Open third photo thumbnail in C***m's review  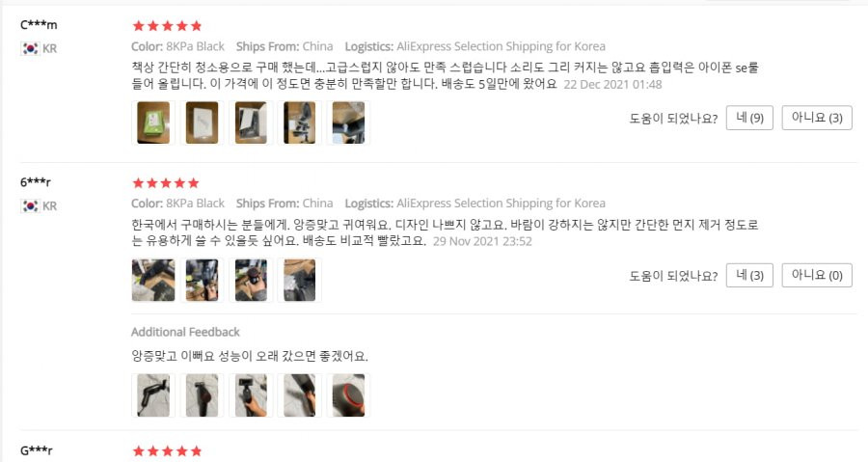pyautogui.click(x=251, y=122)
